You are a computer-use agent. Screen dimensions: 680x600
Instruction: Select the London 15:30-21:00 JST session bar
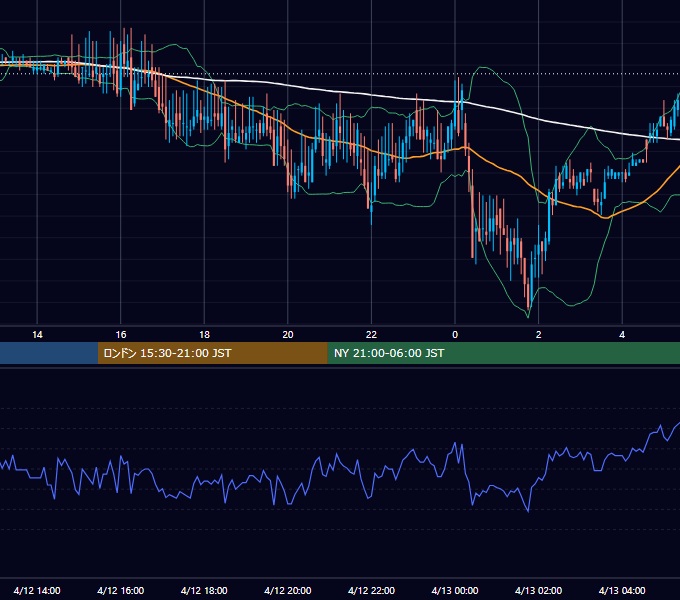click(x=212, y=353)
